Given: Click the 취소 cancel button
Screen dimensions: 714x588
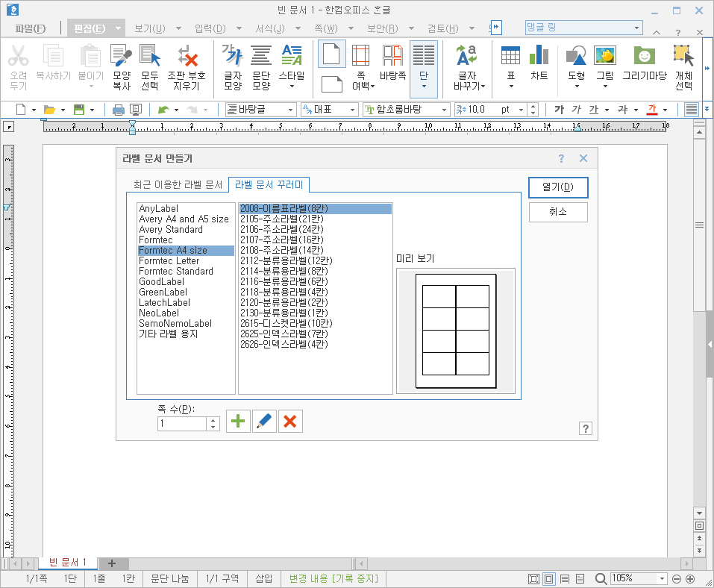Looking at the screenshot, I should [x=558, y=212].
